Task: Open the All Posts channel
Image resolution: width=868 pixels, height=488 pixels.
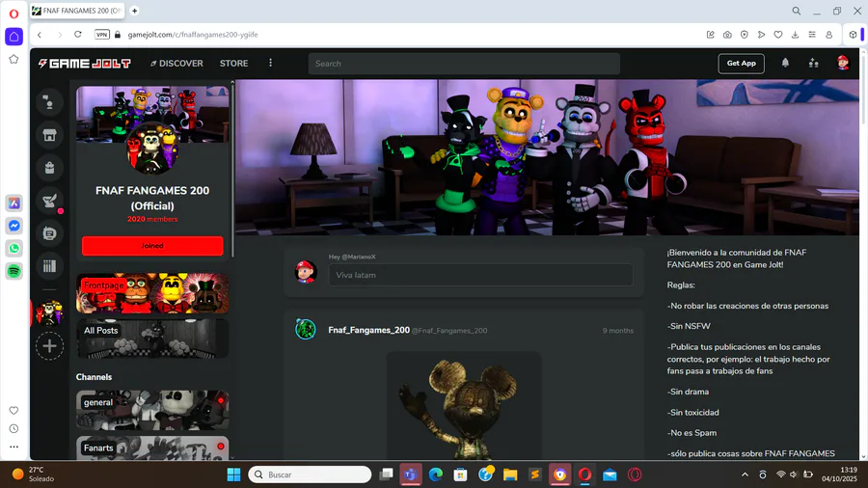Action: pos(152,339)
